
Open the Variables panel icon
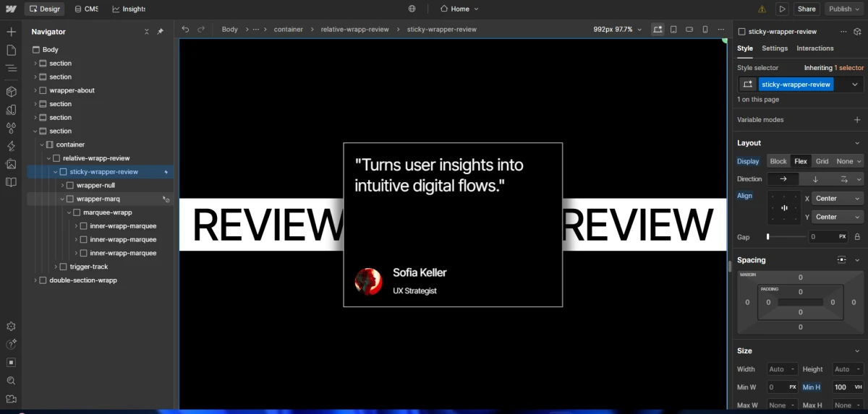[x=11, y=110]
